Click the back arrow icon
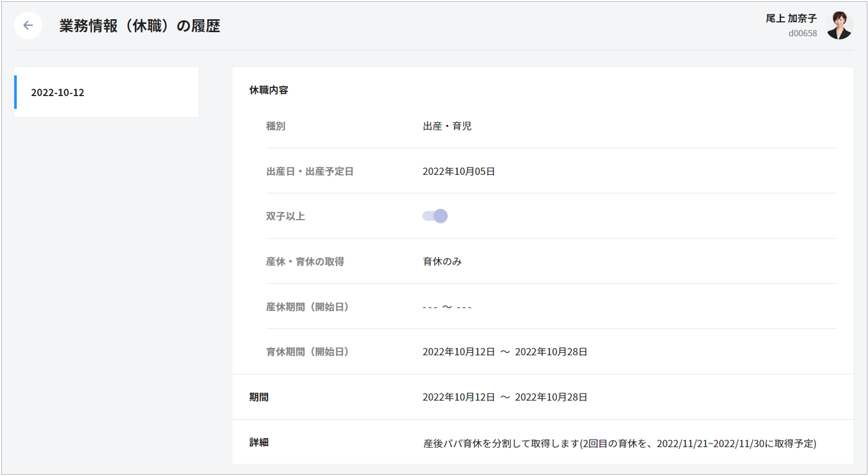This screenshot has height=476, width=868. [x=28, y=25]
